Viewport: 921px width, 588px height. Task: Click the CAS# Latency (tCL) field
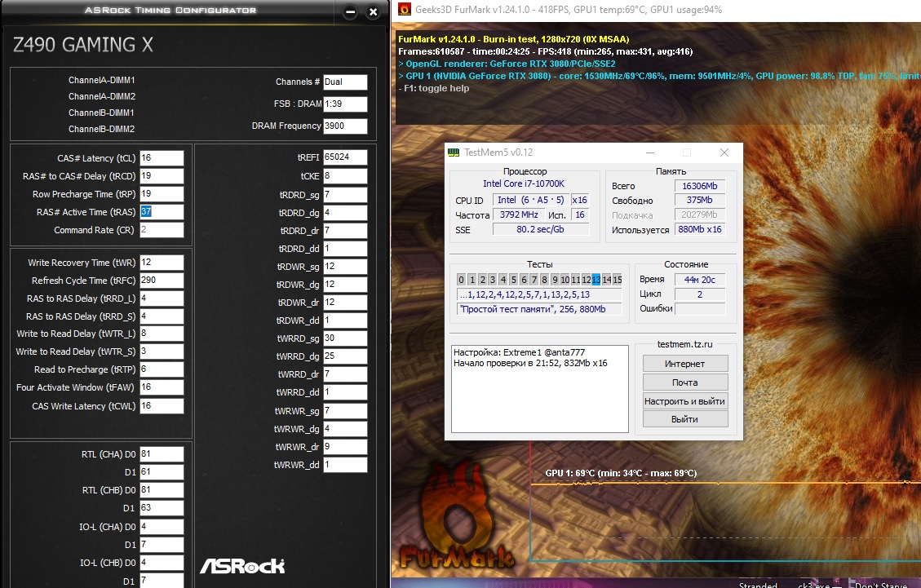pos(162,158)
